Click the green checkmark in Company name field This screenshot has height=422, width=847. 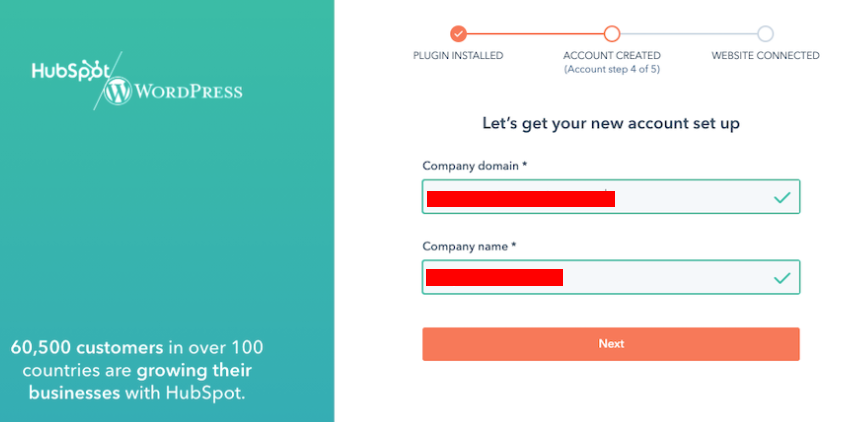782,277
